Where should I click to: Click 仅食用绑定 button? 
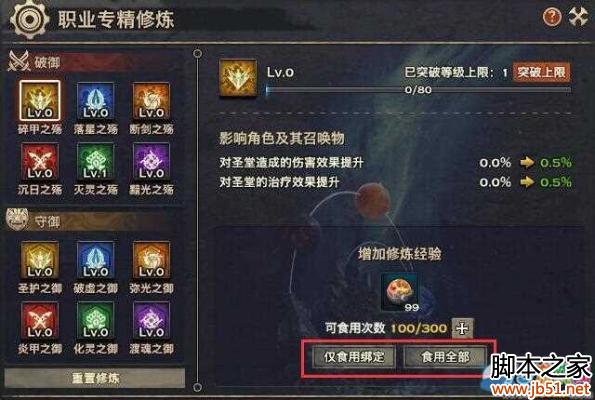[354, 357]
